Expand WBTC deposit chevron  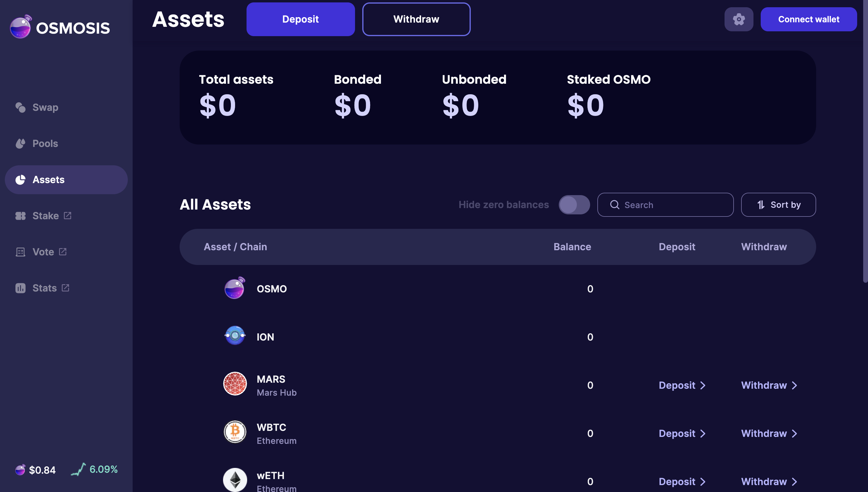coord(703,433)
